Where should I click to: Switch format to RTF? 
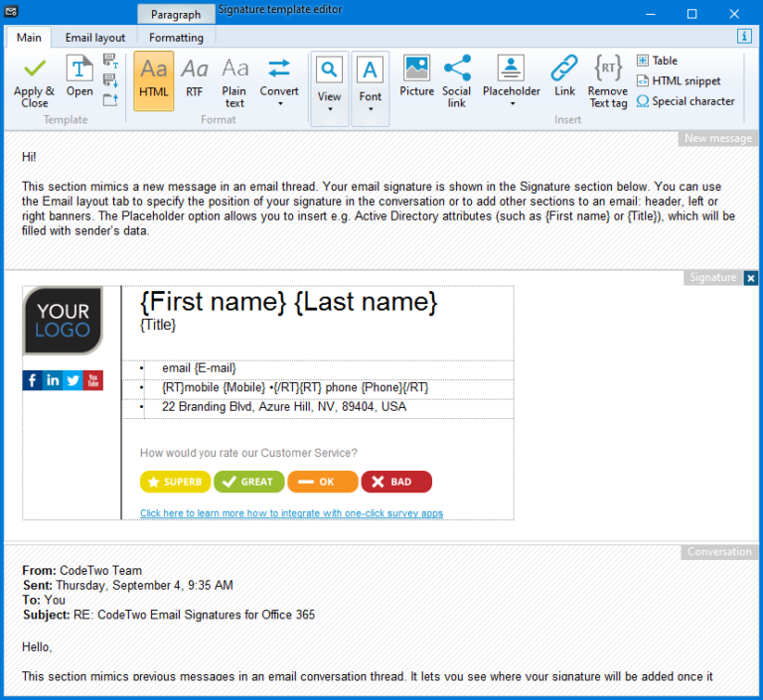click(195, 80)
